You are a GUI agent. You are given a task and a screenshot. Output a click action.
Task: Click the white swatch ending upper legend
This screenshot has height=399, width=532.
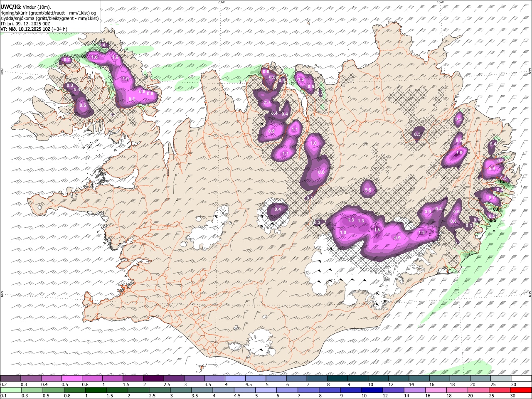(521, 379)
